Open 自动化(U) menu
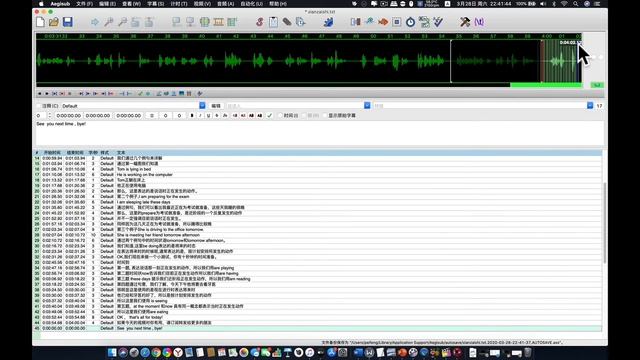Image resolution: width=640 pixels, height=360 pixels. 252,4
